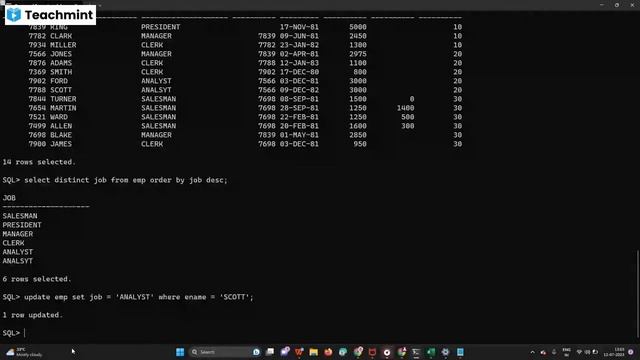Click the JOB column header
Screen dimensions: 640x360
tap(9, 198)
